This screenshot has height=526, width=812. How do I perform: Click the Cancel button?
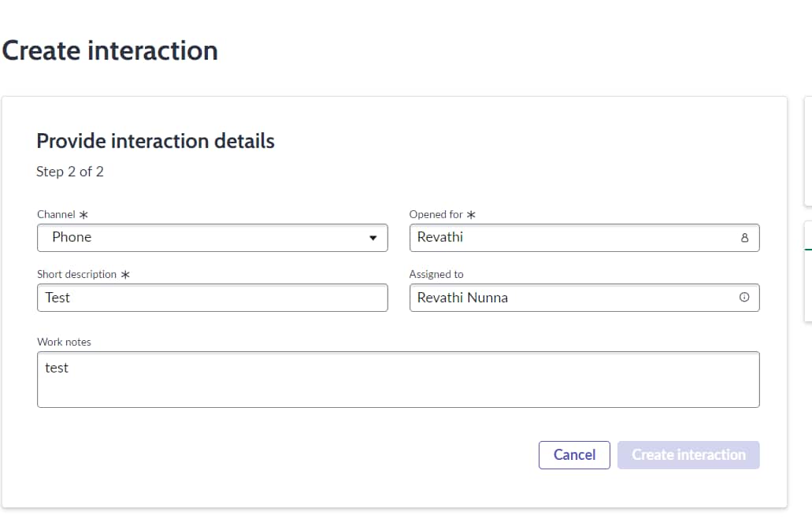point(574,454)
